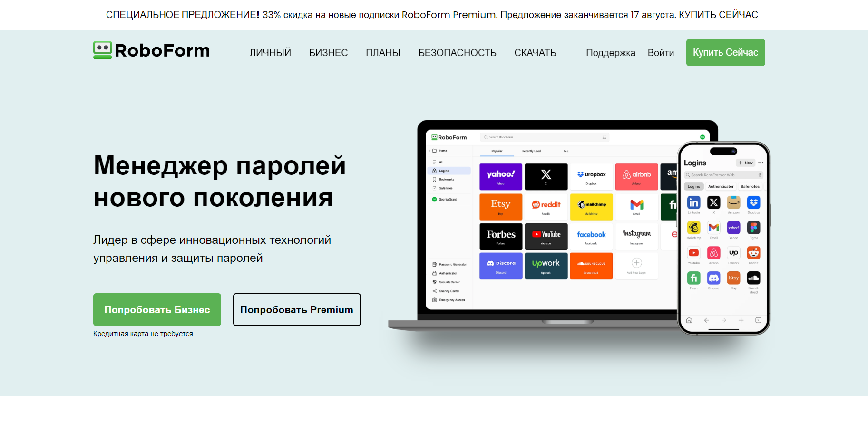
Task: Tap the Discord app icon on the phone
Action: [x=713, y=278]
